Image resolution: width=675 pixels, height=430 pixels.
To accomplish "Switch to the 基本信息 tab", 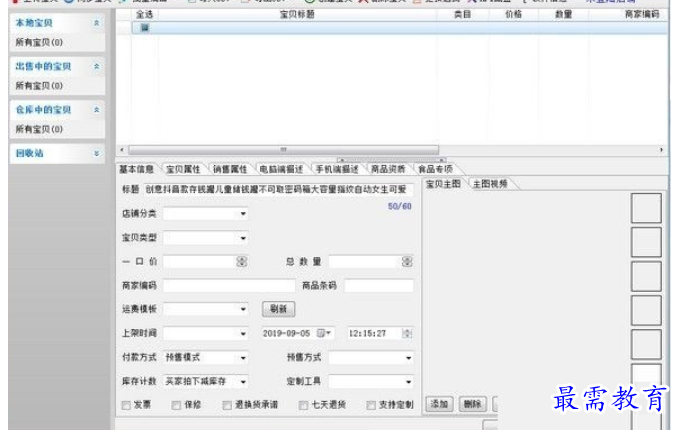I will (x=137, y=169).
